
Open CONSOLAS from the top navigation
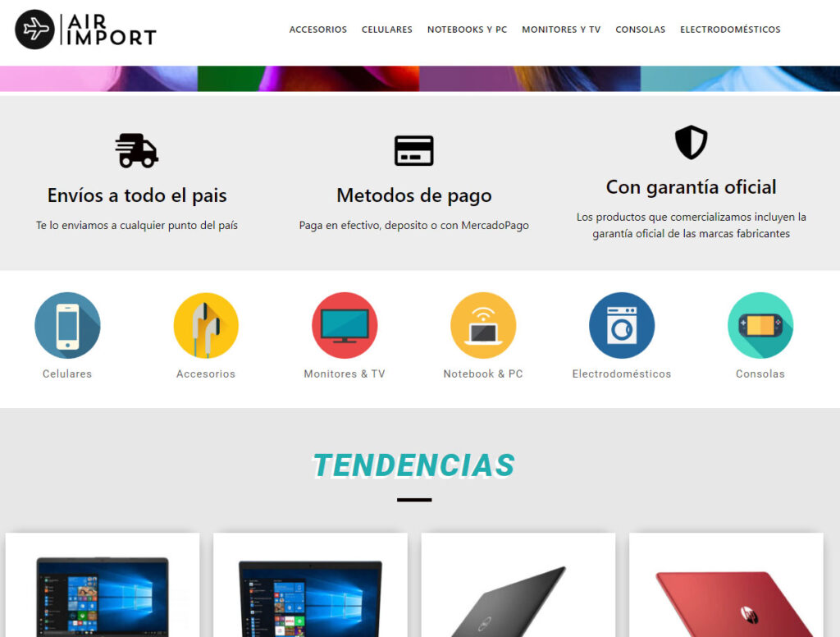click(x=641, y=30)
